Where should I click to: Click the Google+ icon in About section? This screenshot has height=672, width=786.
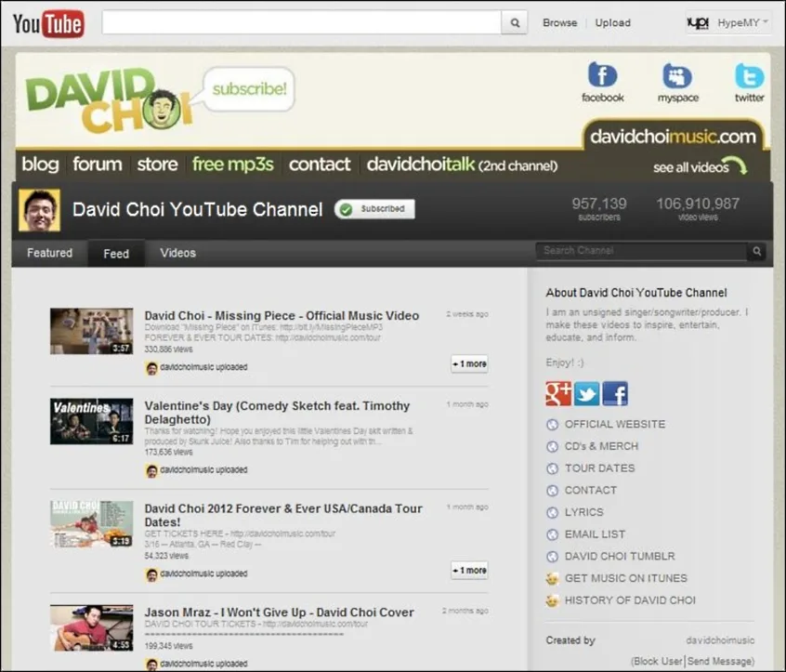558,393
